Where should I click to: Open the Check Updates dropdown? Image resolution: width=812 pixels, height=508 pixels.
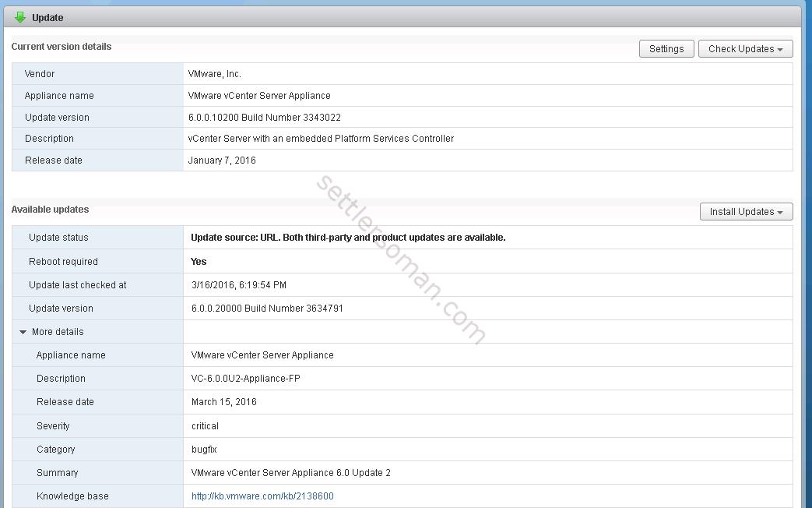click(x=745, y=49)
